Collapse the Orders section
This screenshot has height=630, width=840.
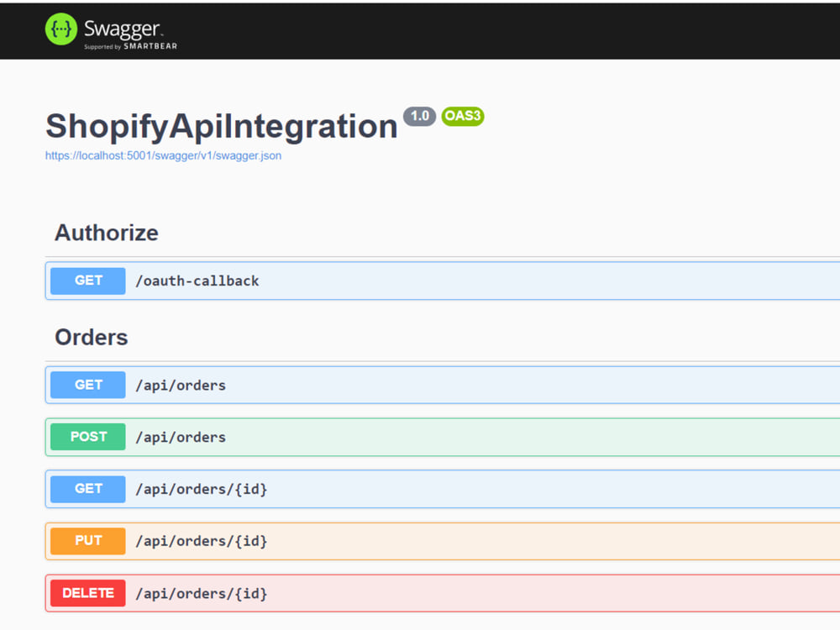coord(91,338)
